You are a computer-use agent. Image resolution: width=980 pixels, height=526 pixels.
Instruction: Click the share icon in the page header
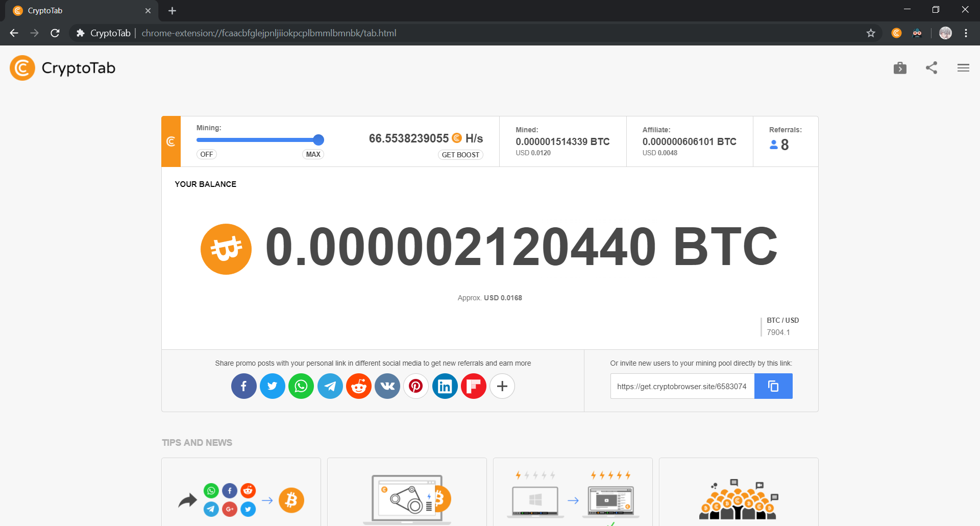[x=932, y=68]
